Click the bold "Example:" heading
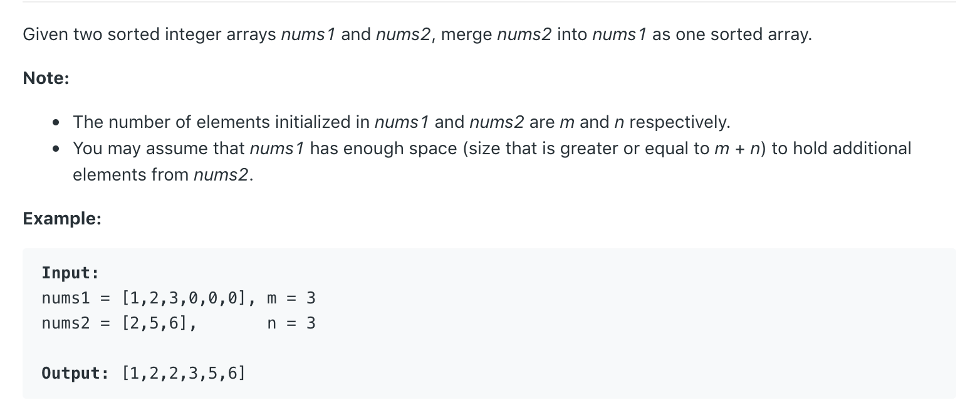The height and width of the screenshot is (405, 980). (x=62, y=219)
